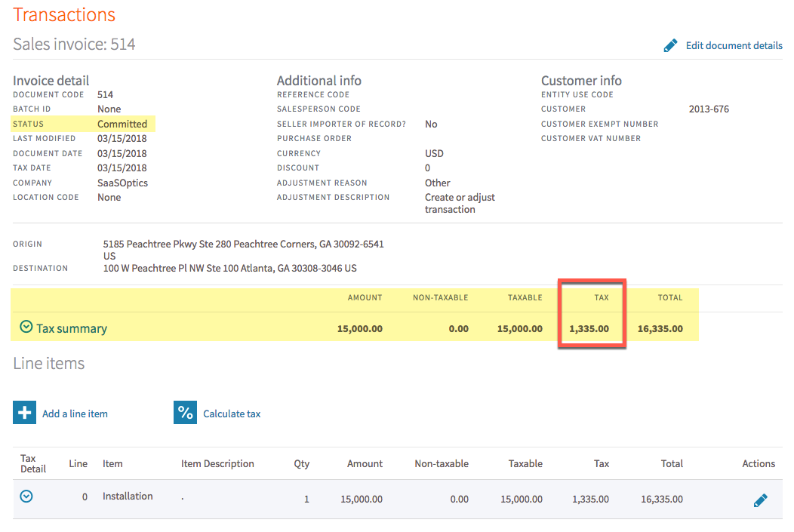Click the Transactions page heading

tap(64, 14)
